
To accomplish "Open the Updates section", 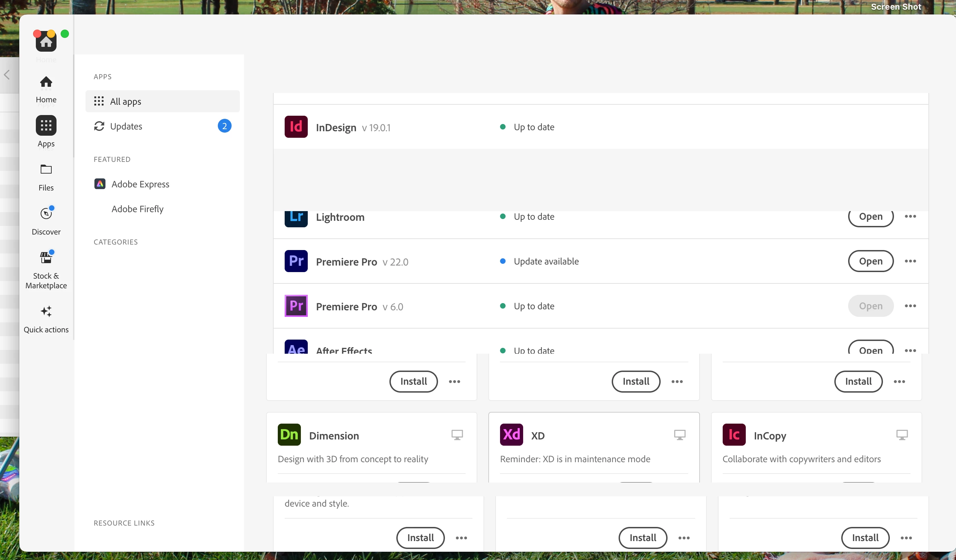I will pos(126,126).
